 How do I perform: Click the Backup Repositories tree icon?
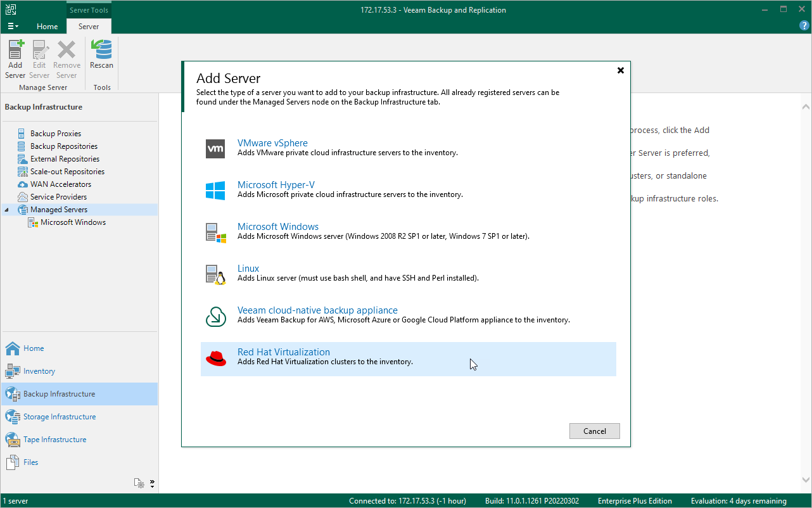(23, 146)
